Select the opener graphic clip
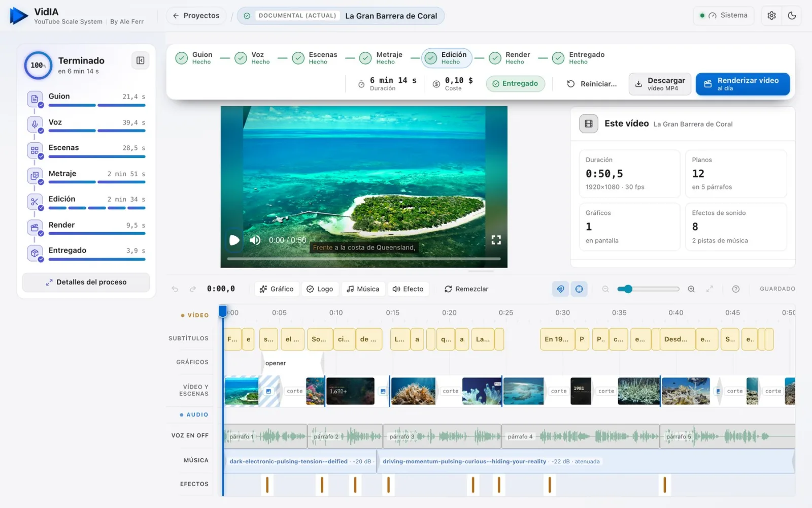This screenshot has width=812, height=508. point(293,363)
